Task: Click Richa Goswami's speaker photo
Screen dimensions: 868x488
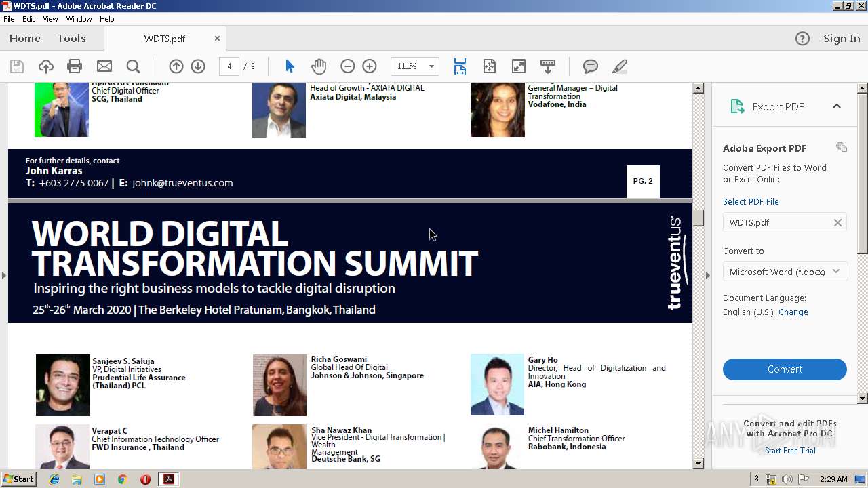Action: 279,385
